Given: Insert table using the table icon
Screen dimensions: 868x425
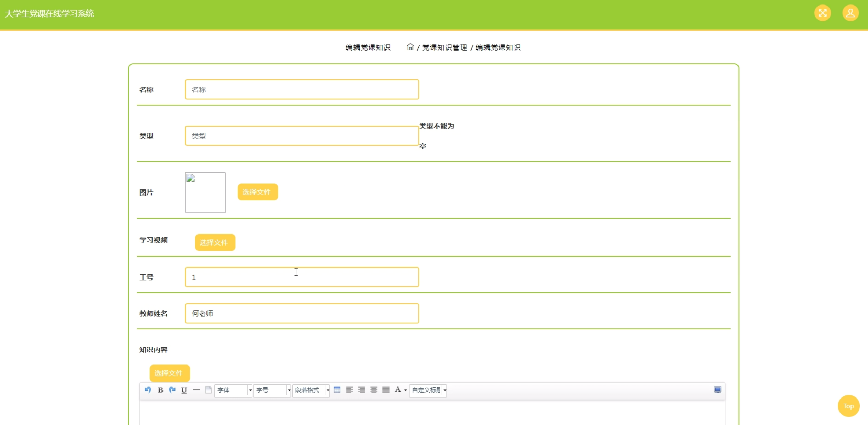Looking at the screenshot, I should point(337,390).
